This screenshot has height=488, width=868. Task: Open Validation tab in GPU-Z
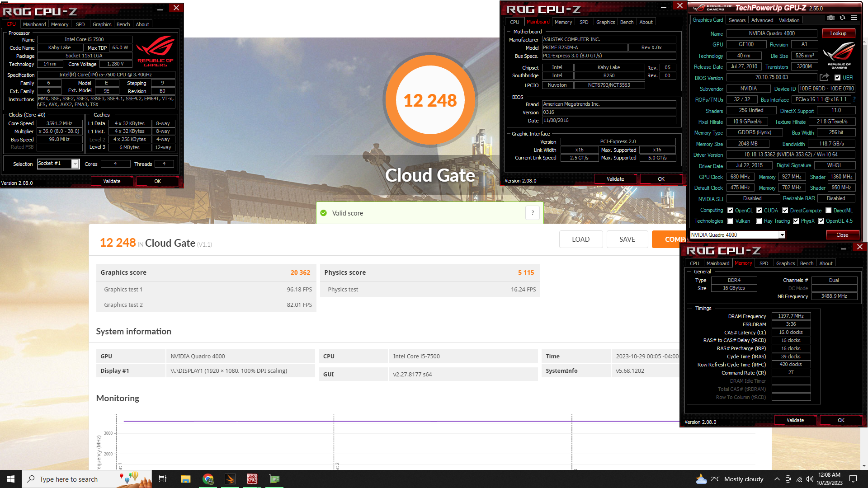789,20
